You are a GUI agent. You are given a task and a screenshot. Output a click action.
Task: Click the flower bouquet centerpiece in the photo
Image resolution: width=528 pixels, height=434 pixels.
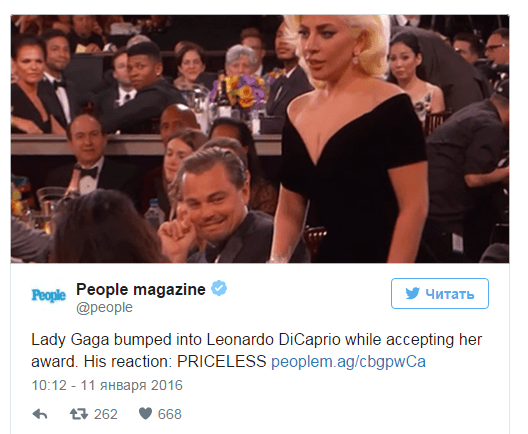[242, 89]
